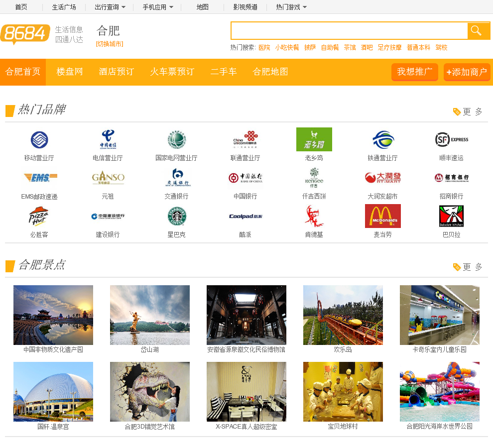Image resolution: width=493 pixels, height=448 pixels.
Task: Open the 合肥3D错觉艺术馆 dinosaur photo
Action: pos(150,392)
